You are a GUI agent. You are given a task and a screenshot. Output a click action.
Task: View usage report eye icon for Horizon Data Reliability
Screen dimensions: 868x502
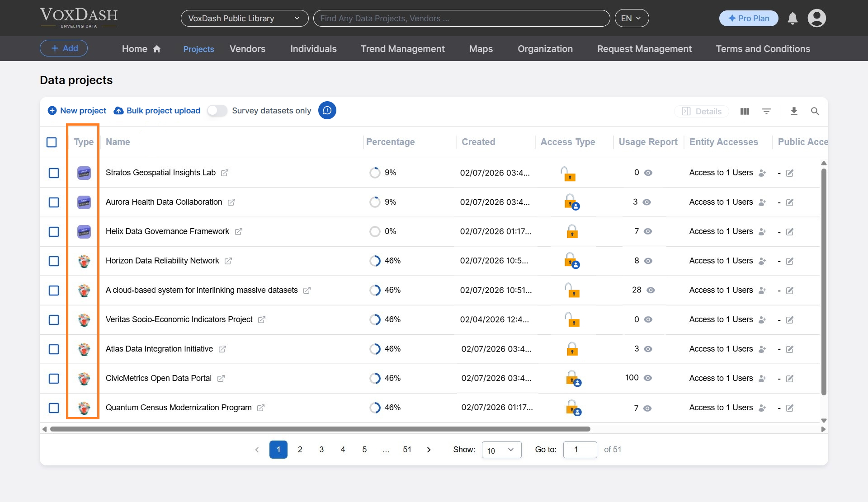[x=648, y=261]
